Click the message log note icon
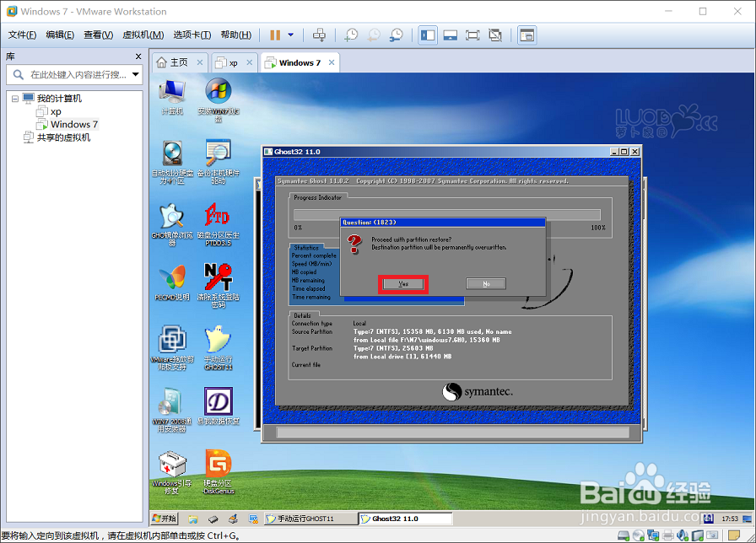This screenshot has width=756, height=543. tap(734, 535)
